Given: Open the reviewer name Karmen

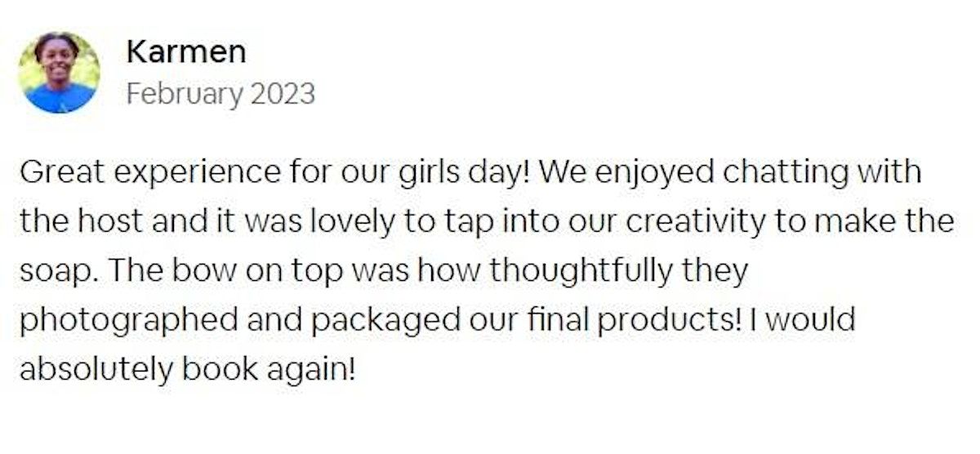Looking at the screenshot, I should (185, 52).
